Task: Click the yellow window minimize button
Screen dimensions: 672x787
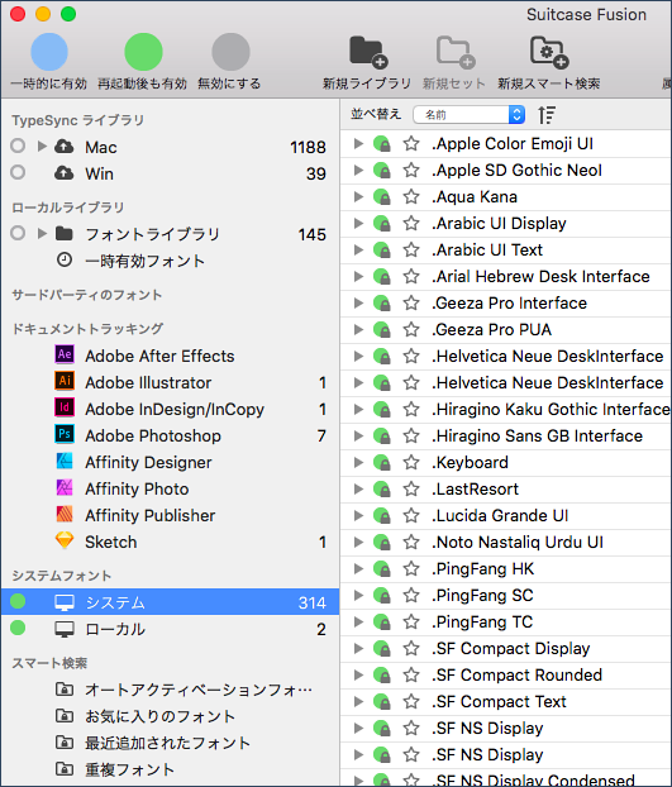Action: click(x=43, y=14)
